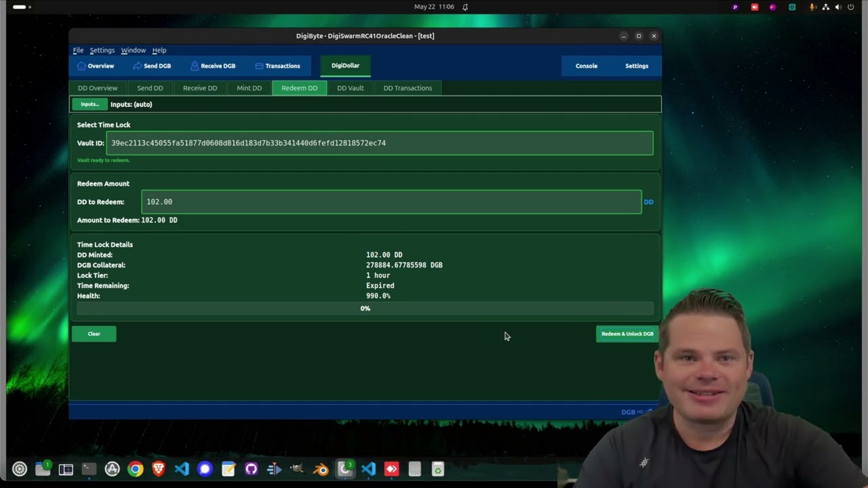Select the DigiDollar toolbar tab
Image resolution: width=868 pixels, height=488 pixels.
pyautogui.click(x=345, y=66)
